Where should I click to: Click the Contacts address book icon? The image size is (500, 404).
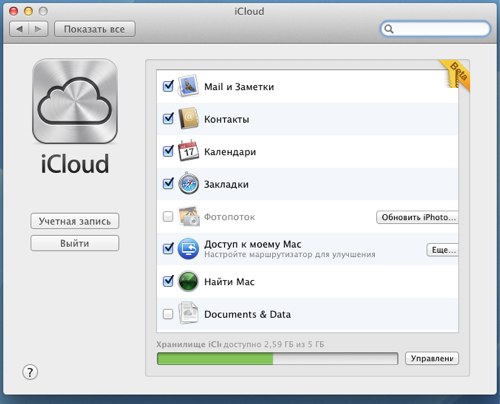(x=188, y=119)
